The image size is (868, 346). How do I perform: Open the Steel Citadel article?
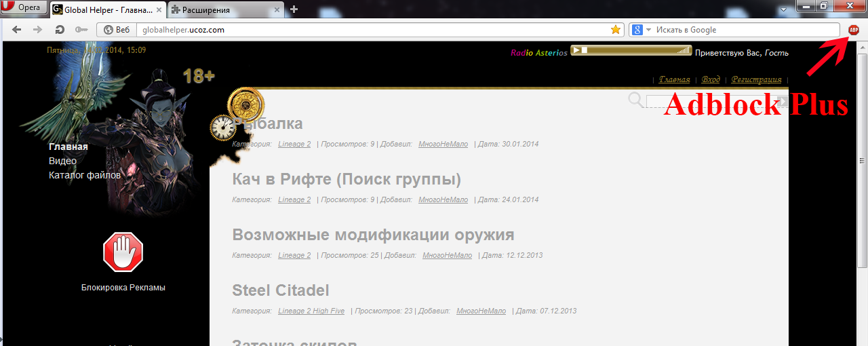click(281, 290)
